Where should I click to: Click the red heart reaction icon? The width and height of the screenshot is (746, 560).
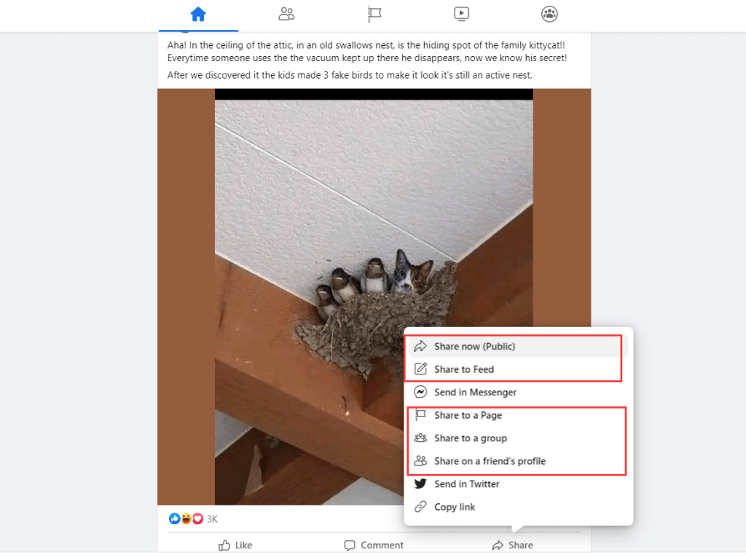coord(198,518)
